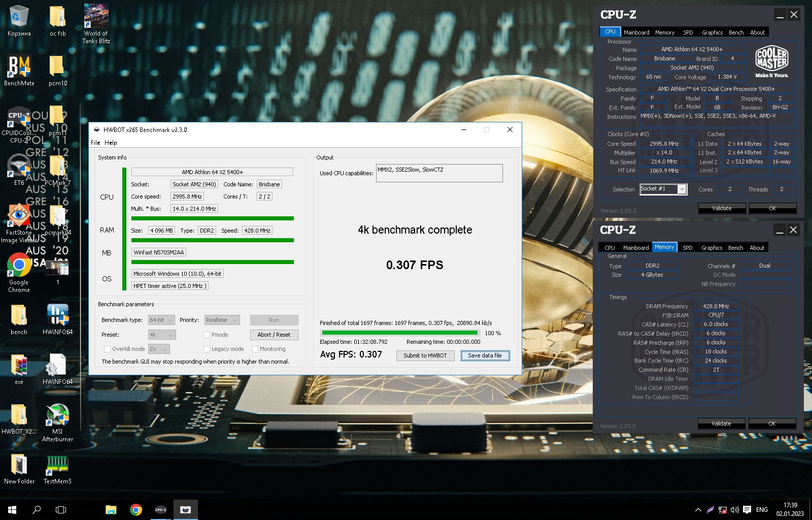
Task: Switch to Mainboard tab in top CPU-Z
Action: coord(636,32)
